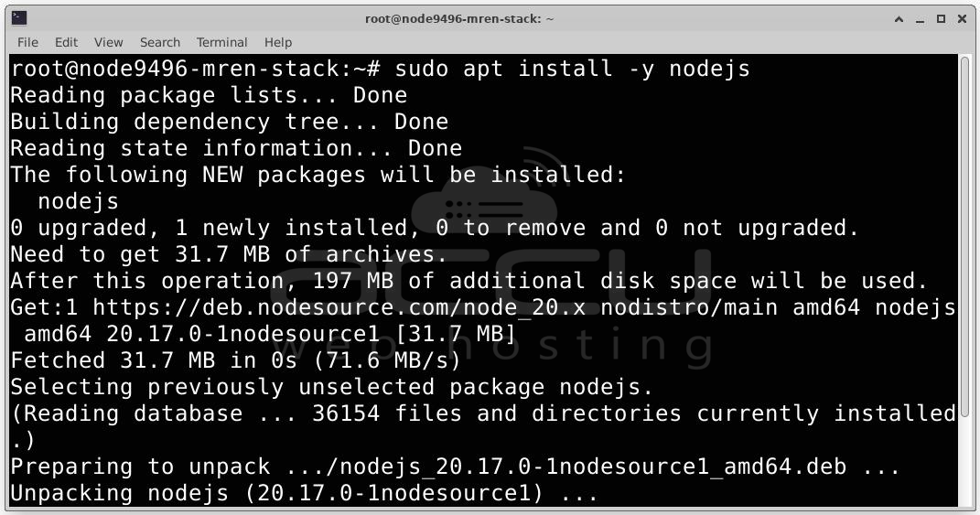The width and height of the screenshot is (980, 515).
Task: Click the deb.nodesource.com URL in the output
Action: [x=339, y=307]
